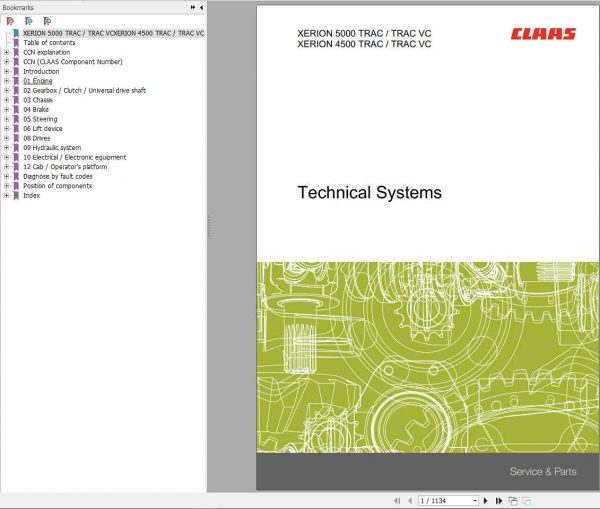Open the CCN (CLAAS Component Number) bookmark
Image resolution: width=600 pixels, height=509 pixels.
pos(73,62)
